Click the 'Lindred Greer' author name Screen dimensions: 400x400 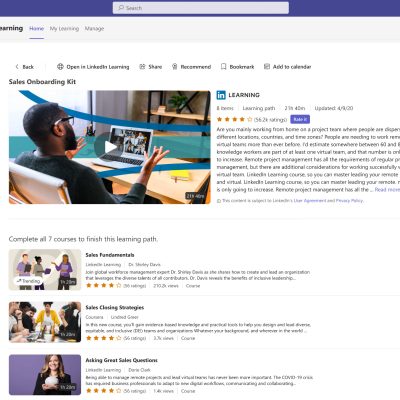[x=124, y=317]
